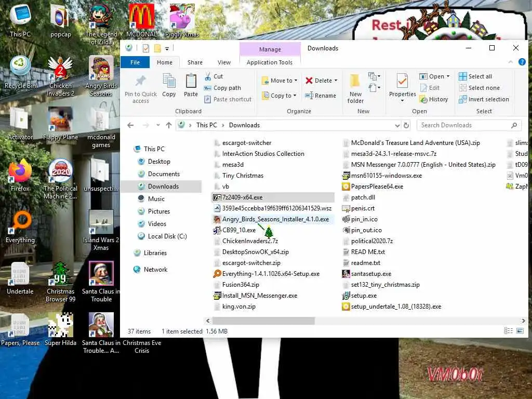Screen dimensions: 532x399
Task: Open the Everything search shortcut
Action: coord(20,227)
